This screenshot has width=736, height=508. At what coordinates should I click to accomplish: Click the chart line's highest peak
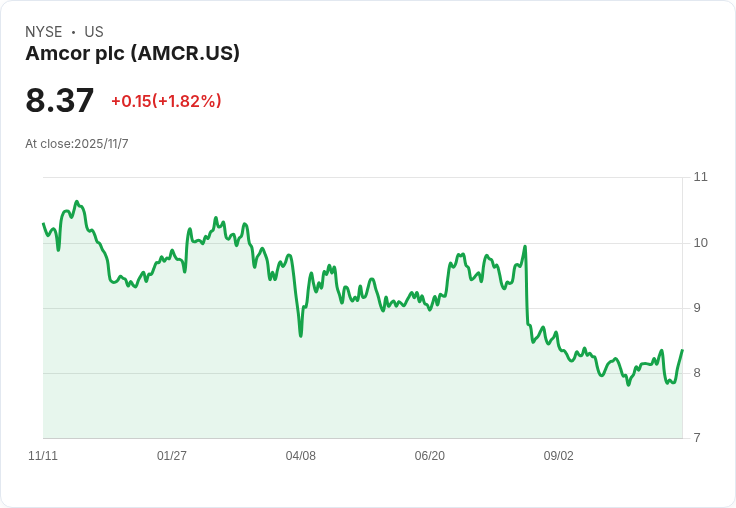77,202
